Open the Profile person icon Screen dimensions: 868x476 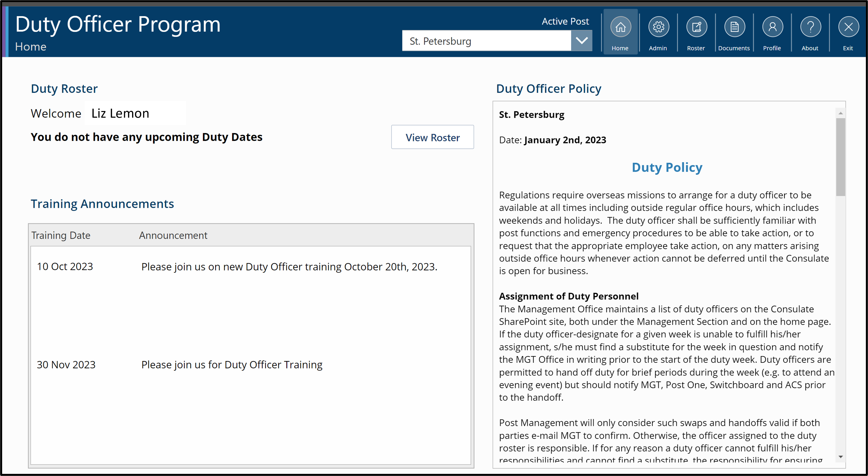pos(772,27)
